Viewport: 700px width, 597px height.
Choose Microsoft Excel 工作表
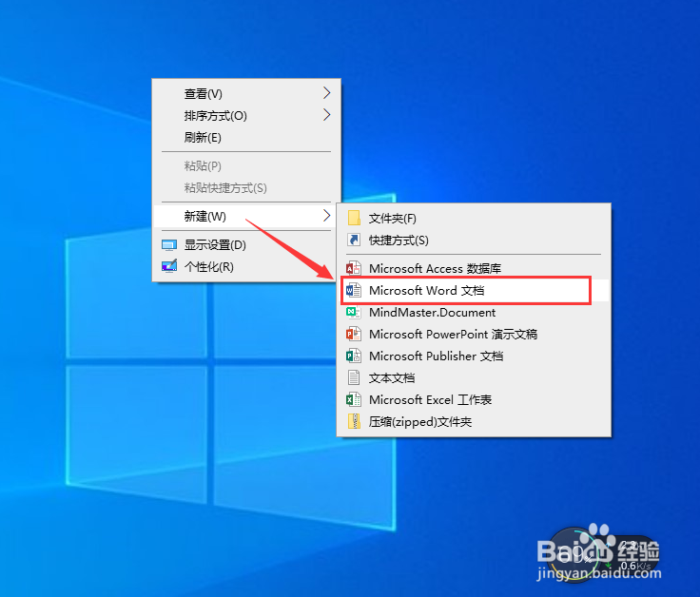tap(474, 400)
